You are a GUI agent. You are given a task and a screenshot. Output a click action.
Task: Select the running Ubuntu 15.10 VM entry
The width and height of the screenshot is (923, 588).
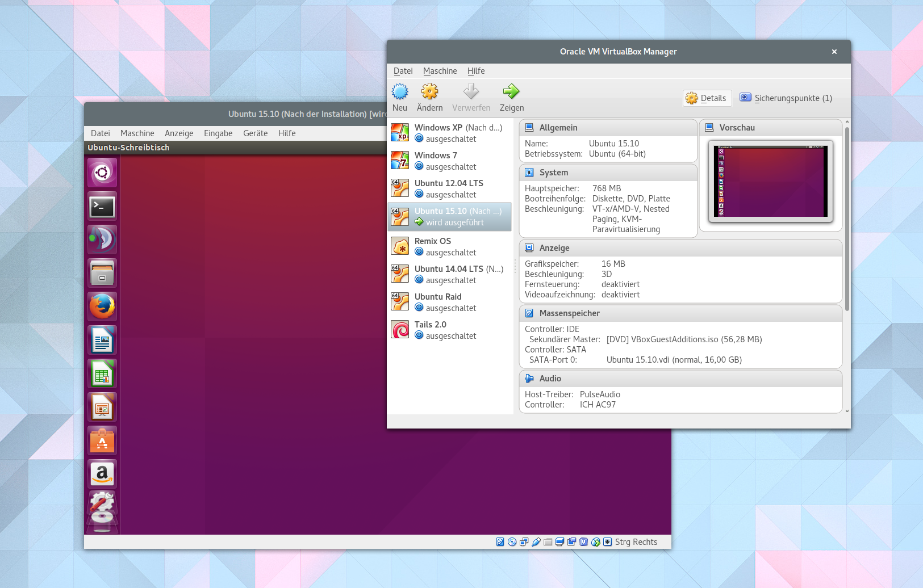pyautogui.click(x=450, y=217)
